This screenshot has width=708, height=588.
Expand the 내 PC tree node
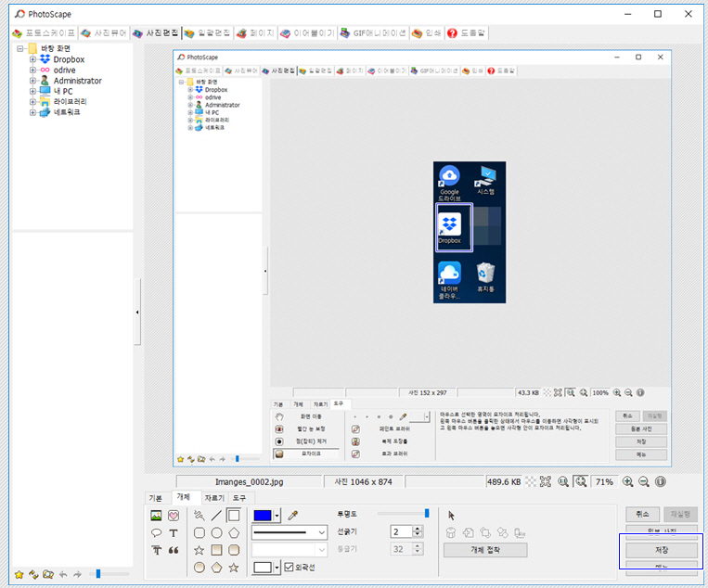pos(32,91)
